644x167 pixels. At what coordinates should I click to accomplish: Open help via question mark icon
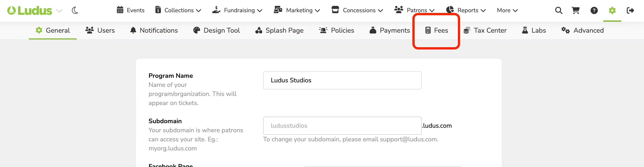click(594, 10)
